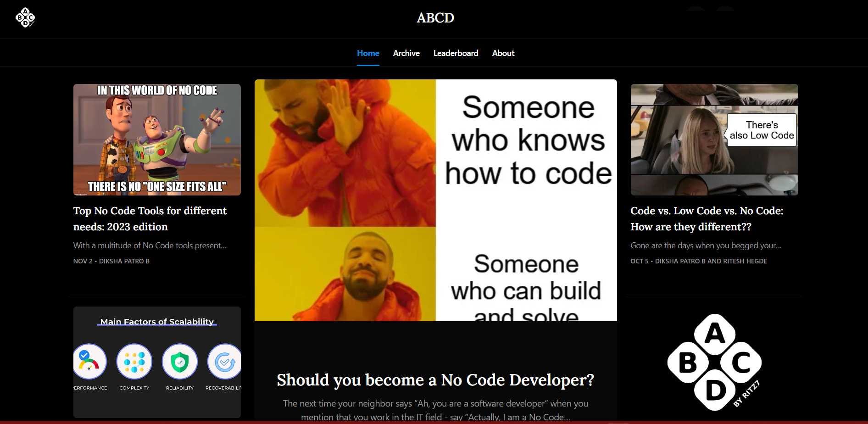Screen dimensions: 868x424
Task: Open Top No Code Tools article title
Action: pos(150,218)
